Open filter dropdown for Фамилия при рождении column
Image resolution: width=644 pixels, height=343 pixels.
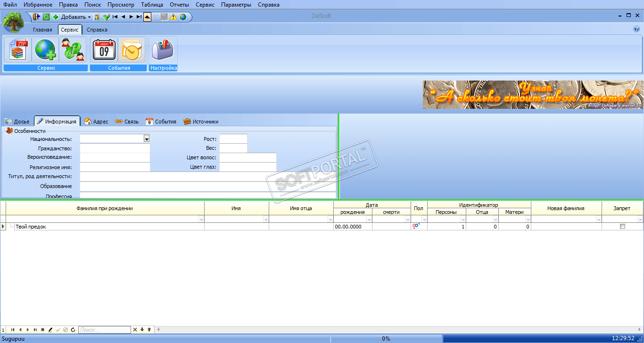tap(201, 220)
